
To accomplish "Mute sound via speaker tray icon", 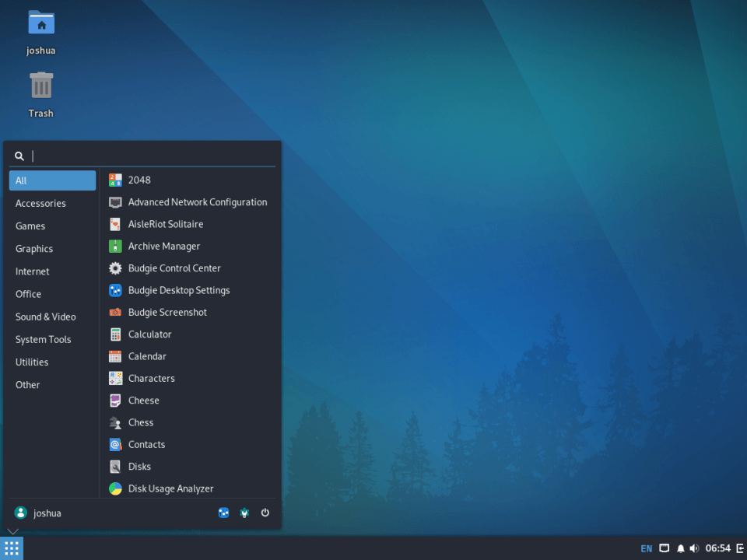I will 695,548.
